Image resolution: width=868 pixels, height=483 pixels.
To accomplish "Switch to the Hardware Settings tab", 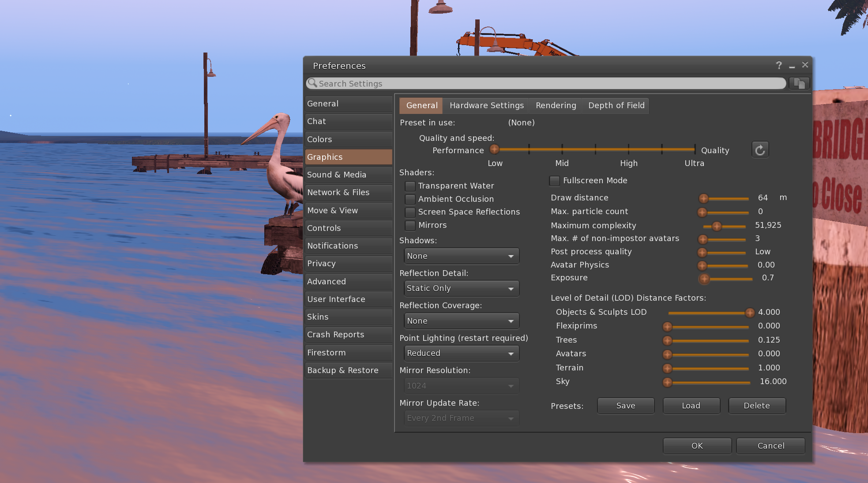I will point(486,106).
